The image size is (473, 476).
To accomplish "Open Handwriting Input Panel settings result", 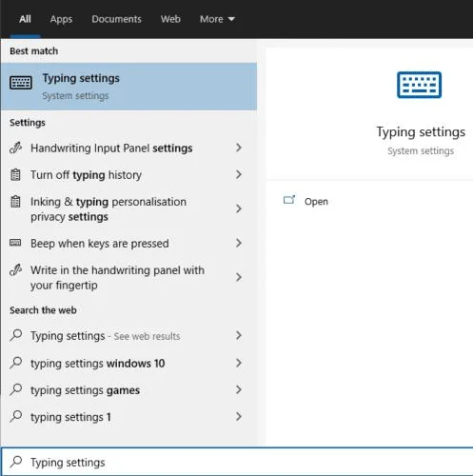I will tap(128, 148).
